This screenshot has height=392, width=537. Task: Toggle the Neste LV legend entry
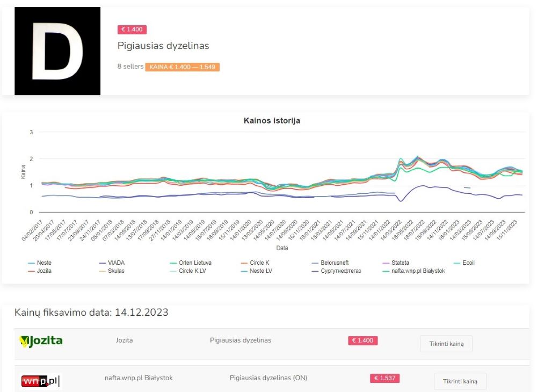257,271
